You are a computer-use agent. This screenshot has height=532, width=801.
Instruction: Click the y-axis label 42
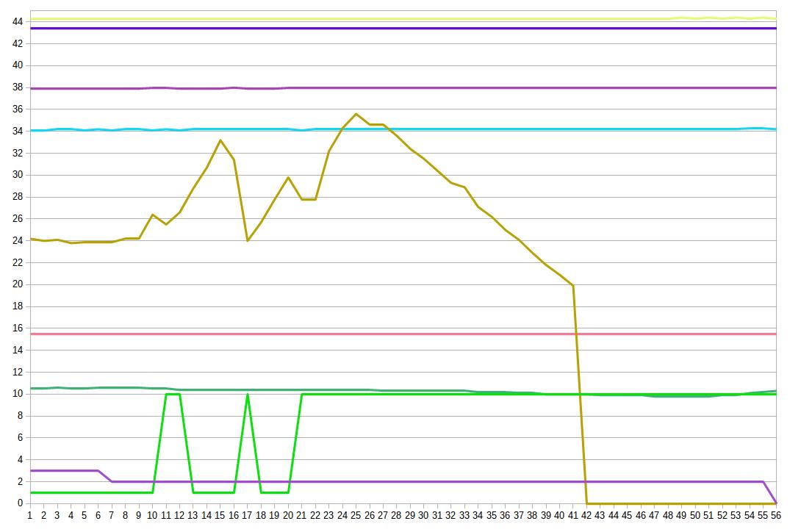click(x=18, y=43)
